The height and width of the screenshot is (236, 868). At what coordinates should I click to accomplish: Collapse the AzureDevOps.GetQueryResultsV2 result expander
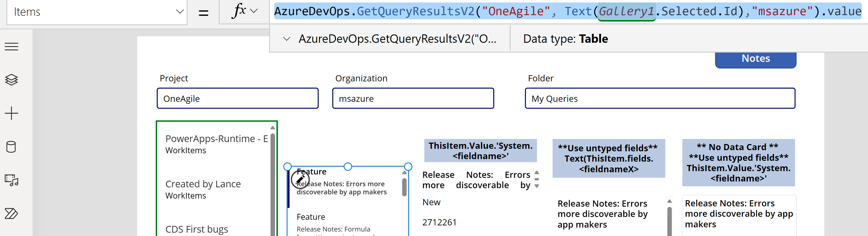coord(287,39)
